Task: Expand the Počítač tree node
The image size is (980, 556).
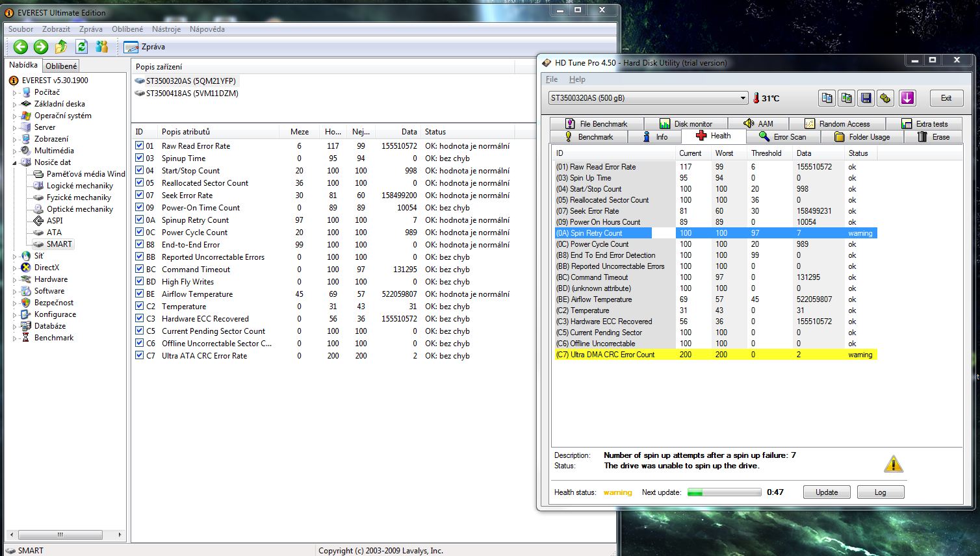Action: [x=15, y=93]
